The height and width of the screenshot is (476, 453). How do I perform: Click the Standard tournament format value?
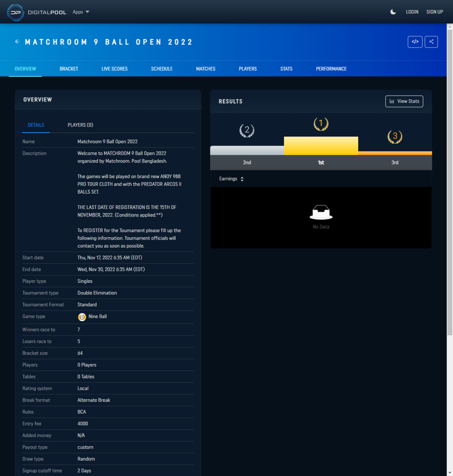coord(87,305)
